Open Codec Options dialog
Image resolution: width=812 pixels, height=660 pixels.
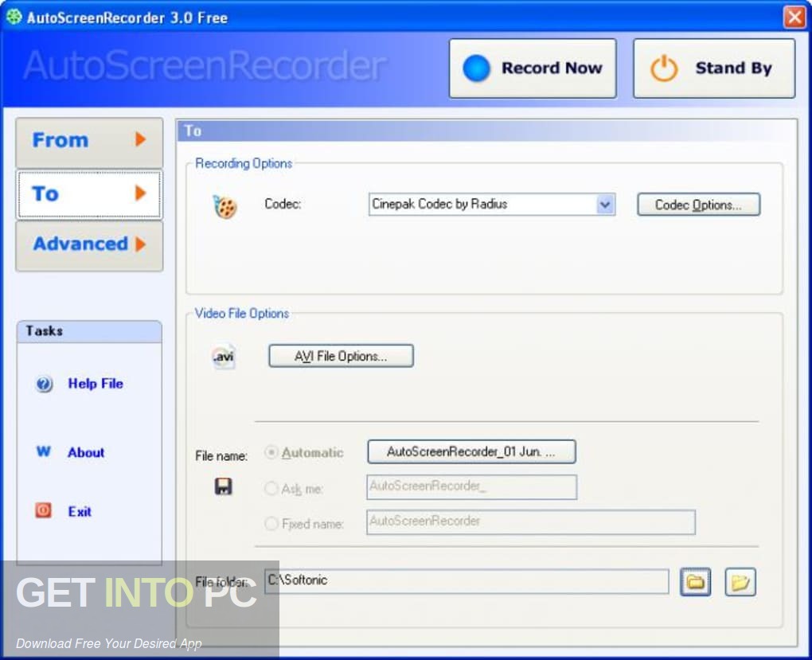699,205
